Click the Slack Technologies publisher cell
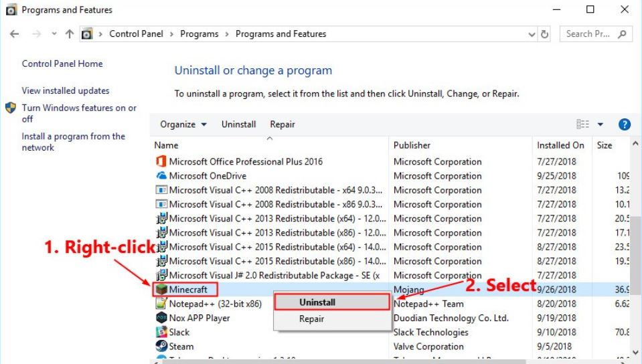Viewport: 642px width, 364px height. click(430, 332)
